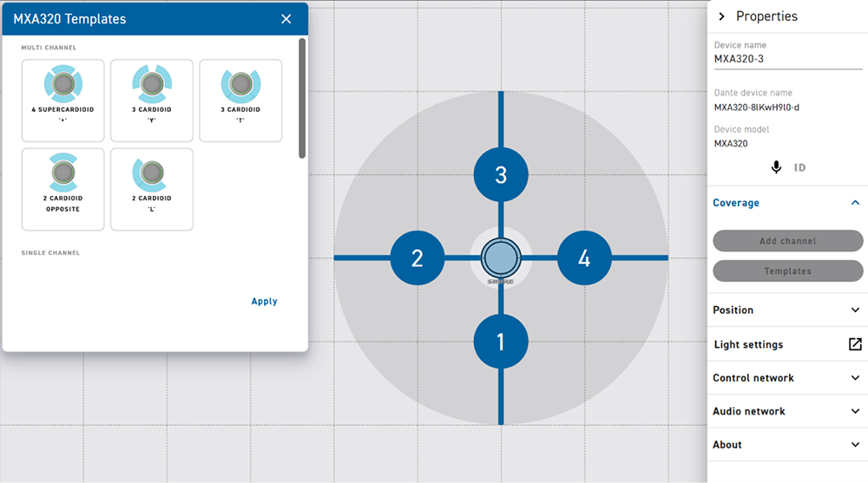Select the MXA320 microphone device center

[500, 258]
